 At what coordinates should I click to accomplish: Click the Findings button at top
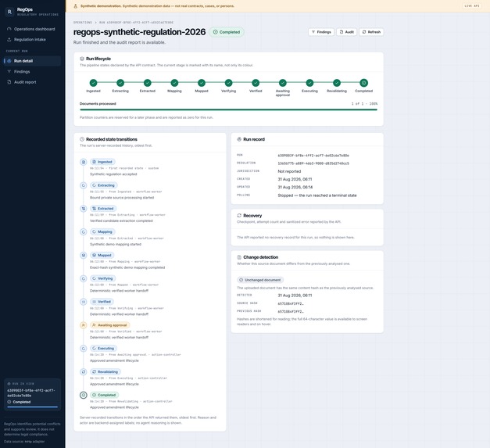(x=321, y=32)
